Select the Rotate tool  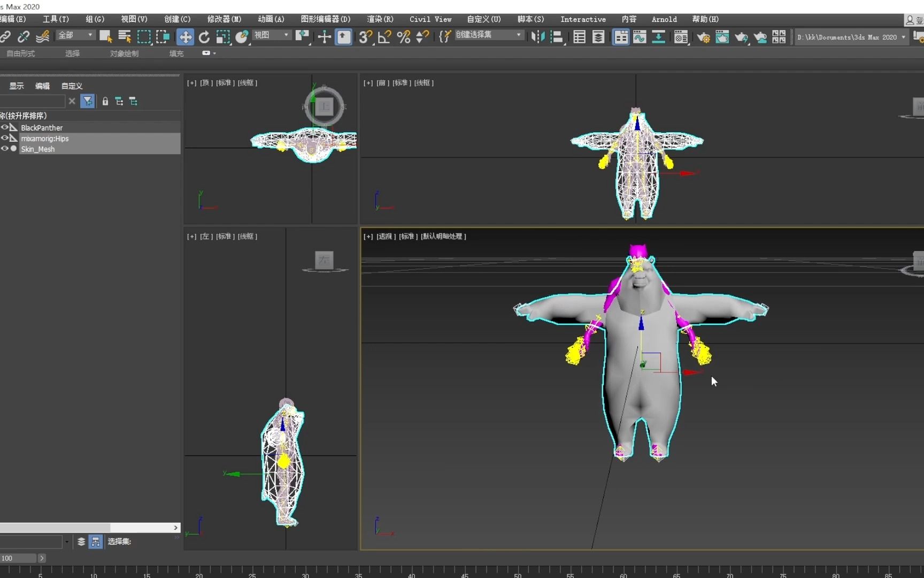(204, 37)
